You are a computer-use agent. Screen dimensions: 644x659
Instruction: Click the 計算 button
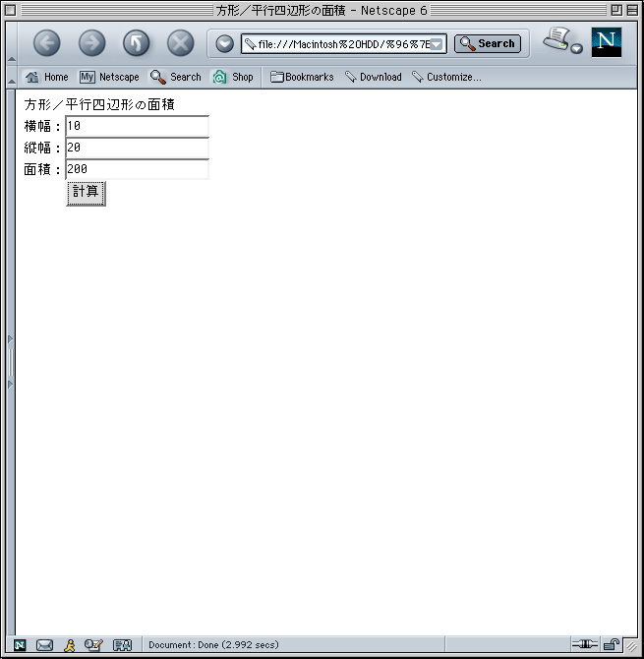pos(87,194)
